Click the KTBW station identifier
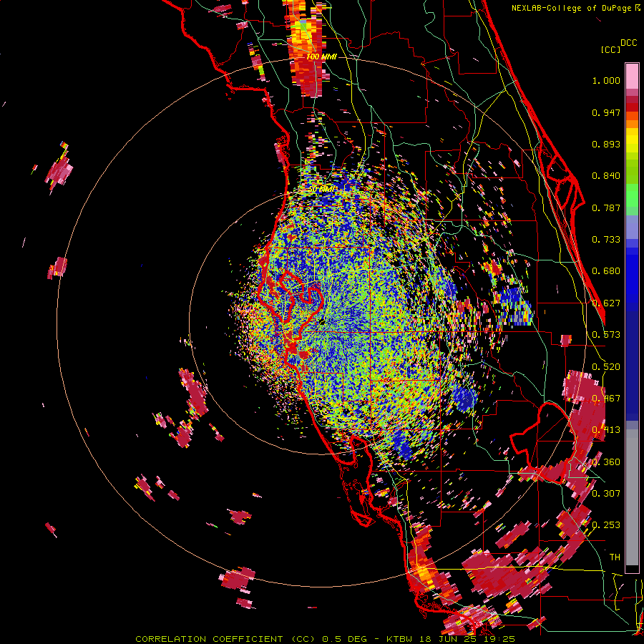The width and height of the screenshot is (644, 644). 399,639
